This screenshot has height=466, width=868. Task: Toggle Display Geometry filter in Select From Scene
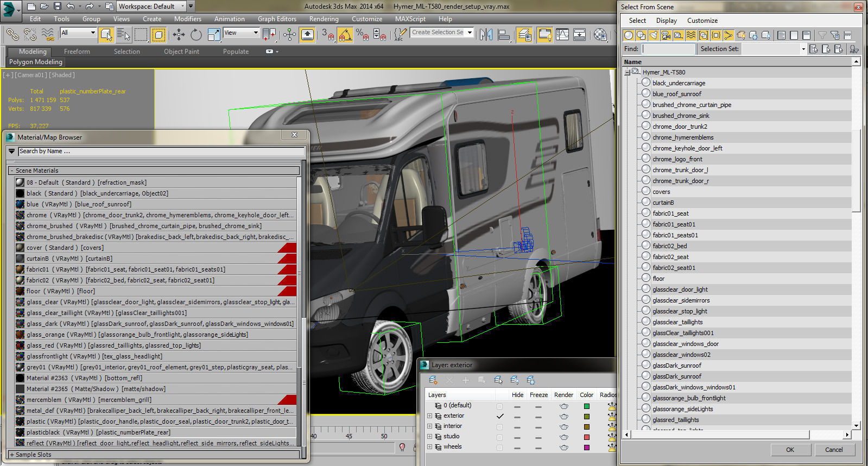pyautogui.click(x=629, y=35)
